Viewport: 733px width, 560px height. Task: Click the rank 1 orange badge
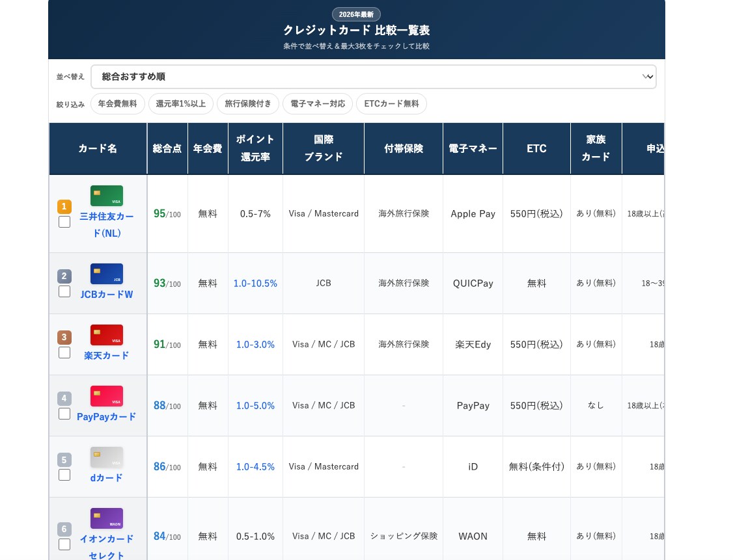64,206
